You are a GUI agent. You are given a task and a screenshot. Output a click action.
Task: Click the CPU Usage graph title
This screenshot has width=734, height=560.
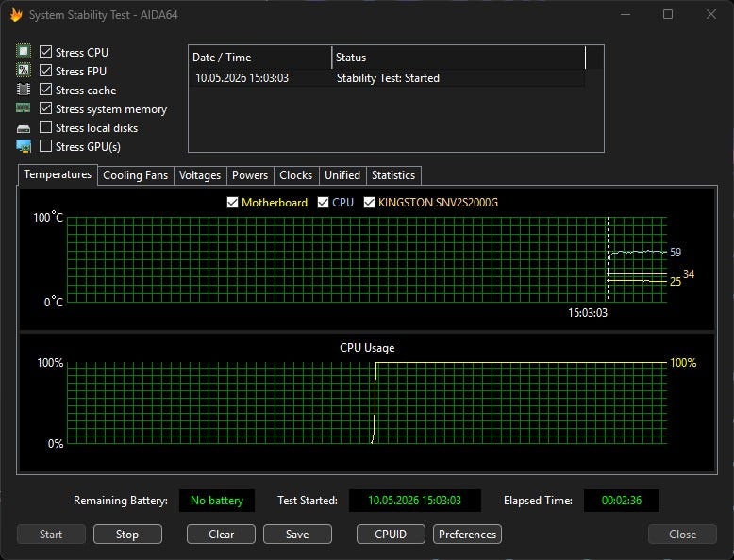[367, 348]
